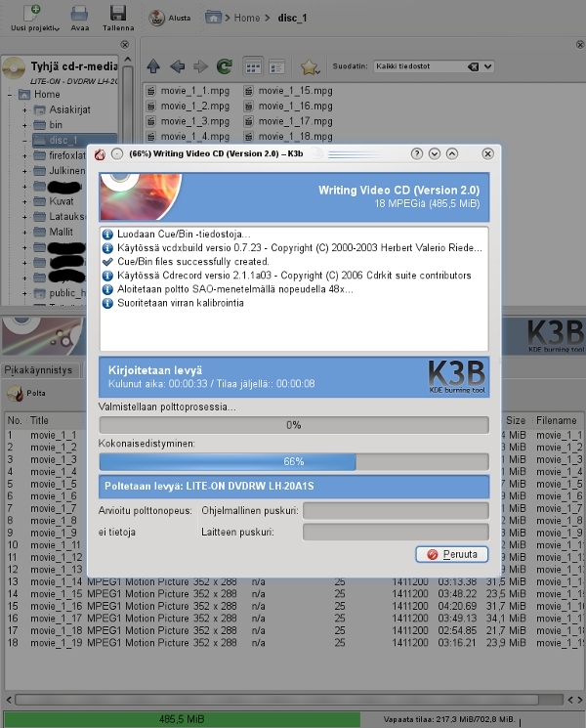Expand the Asiakirjat folder
This screenshot has height=728, width=586.
click(x=24, y=110)
